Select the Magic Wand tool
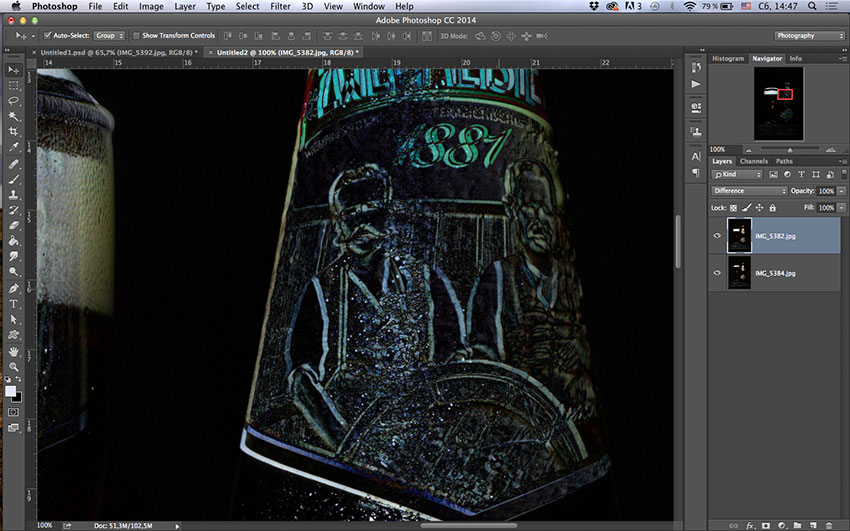Viewport: 850px width, 531px height. click(14, 116)
